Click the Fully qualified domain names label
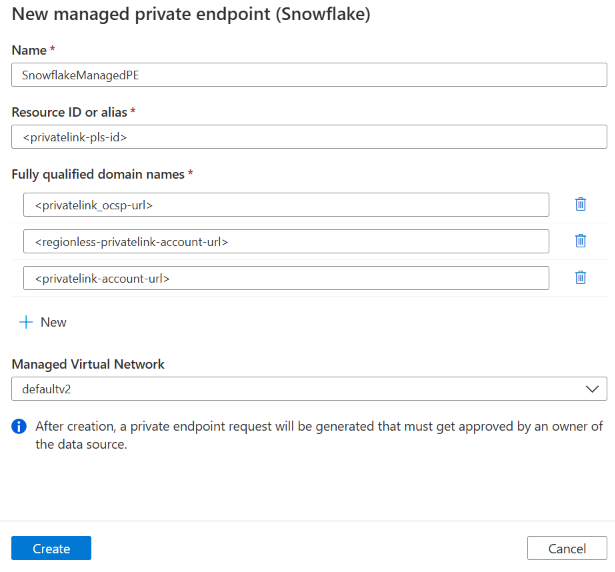 (98, 174)
